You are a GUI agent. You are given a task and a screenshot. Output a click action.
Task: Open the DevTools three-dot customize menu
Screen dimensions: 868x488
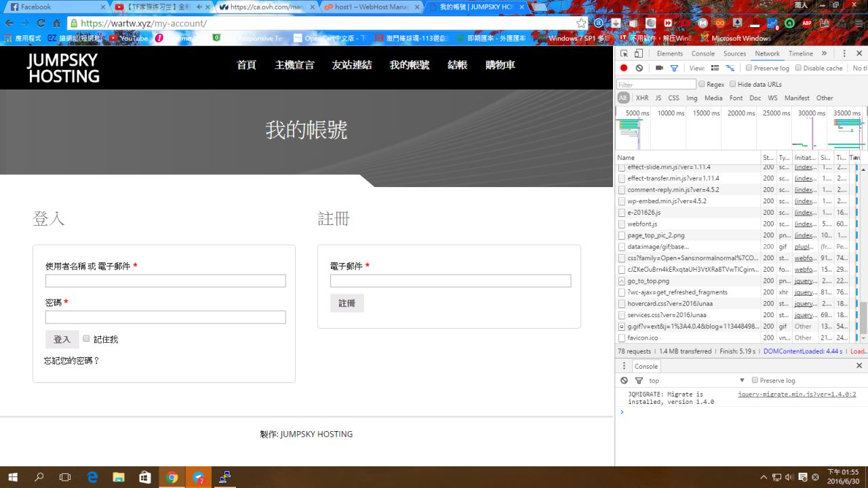click(x=844, y=54)
